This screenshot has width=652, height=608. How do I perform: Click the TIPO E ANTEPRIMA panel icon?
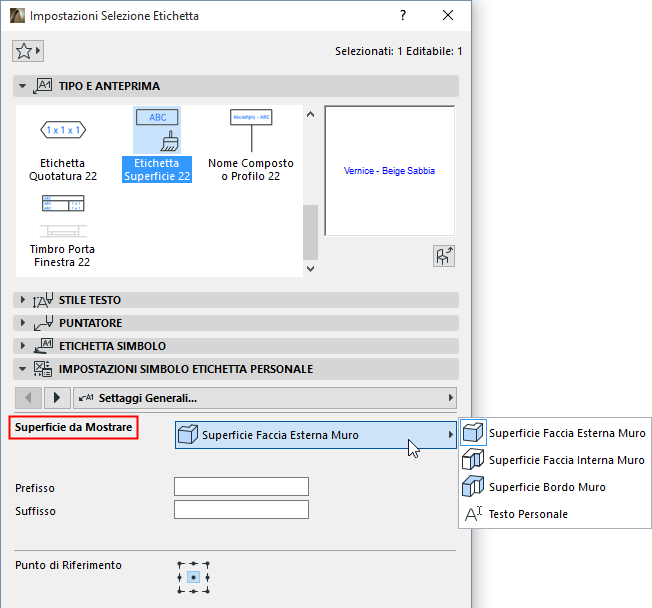(42, 86)
